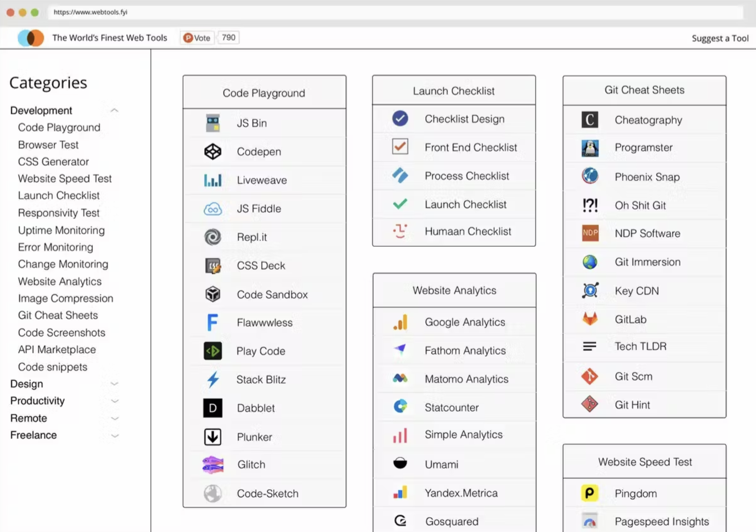Open the Simple Analytics link
The height and width of the screenshot is (532, 756).
coord(463,435)
